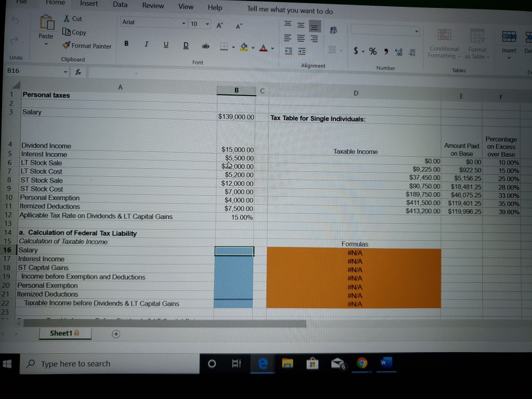Toggle underline on the selected cell
The image size is (532, 399).
click(166, 45)
